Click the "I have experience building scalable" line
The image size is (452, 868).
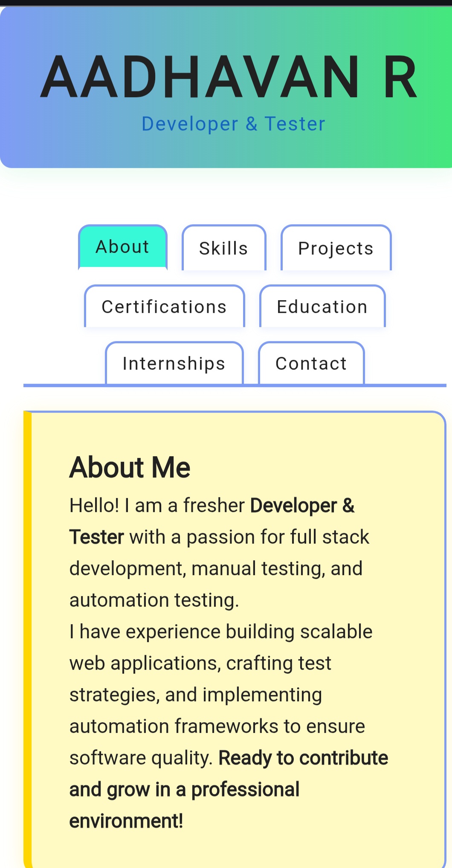(x=221, y=632)
